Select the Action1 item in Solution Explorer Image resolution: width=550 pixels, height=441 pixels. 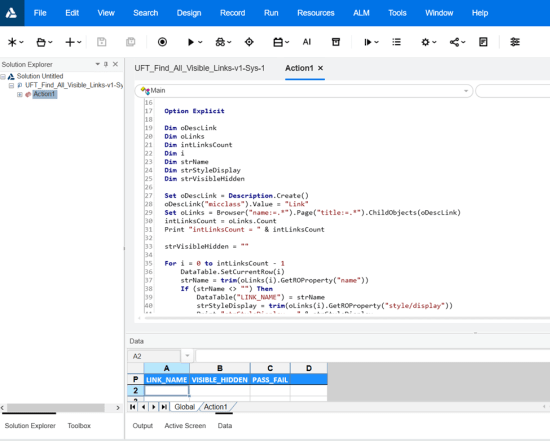[x=44, y=94]
